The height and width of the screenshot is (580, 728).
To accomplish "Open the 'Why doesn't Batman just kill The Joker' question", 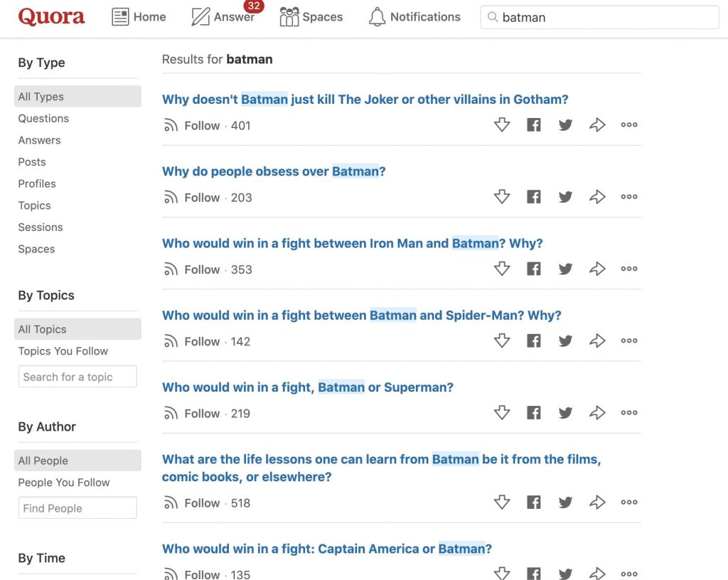I will click(x=365, y=99).
